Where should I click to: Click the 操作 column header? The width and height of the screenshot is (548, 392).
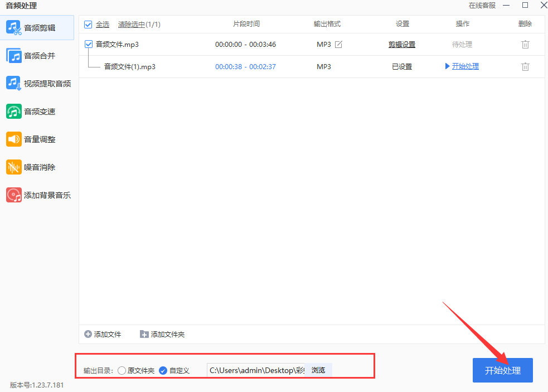[x=462, y=24]
